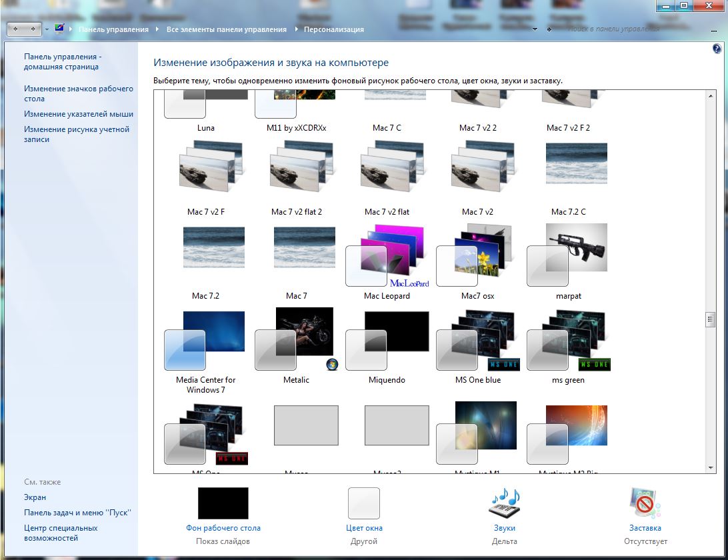Navigate to Все элементы панели управления

point(227,29)
